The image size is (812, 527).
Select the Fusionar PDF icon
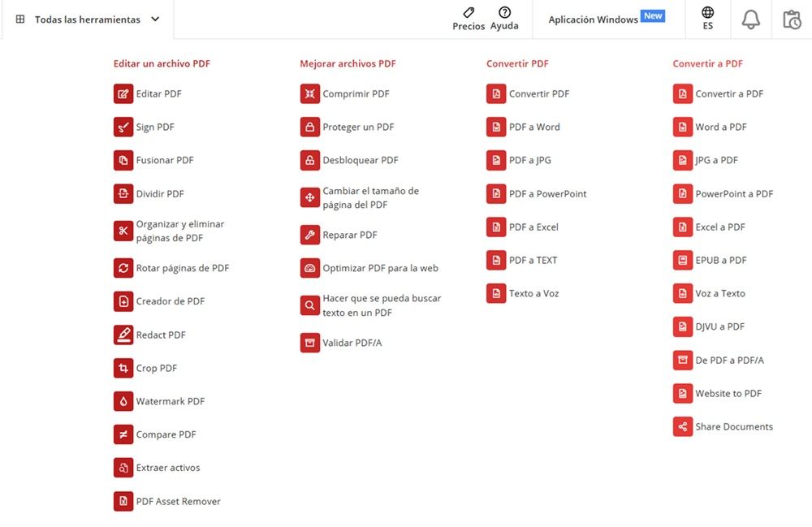123,160
